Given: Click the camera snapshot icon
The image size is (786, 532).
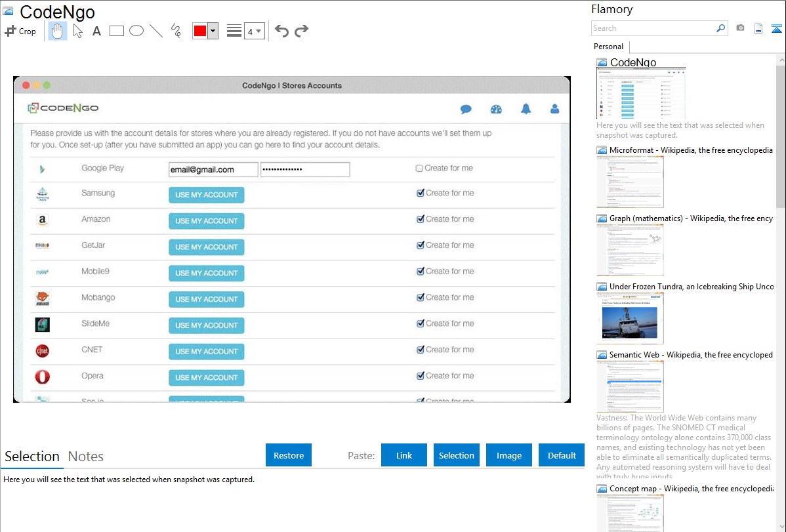Looking at the screenshot, I should tap(740, 28).
